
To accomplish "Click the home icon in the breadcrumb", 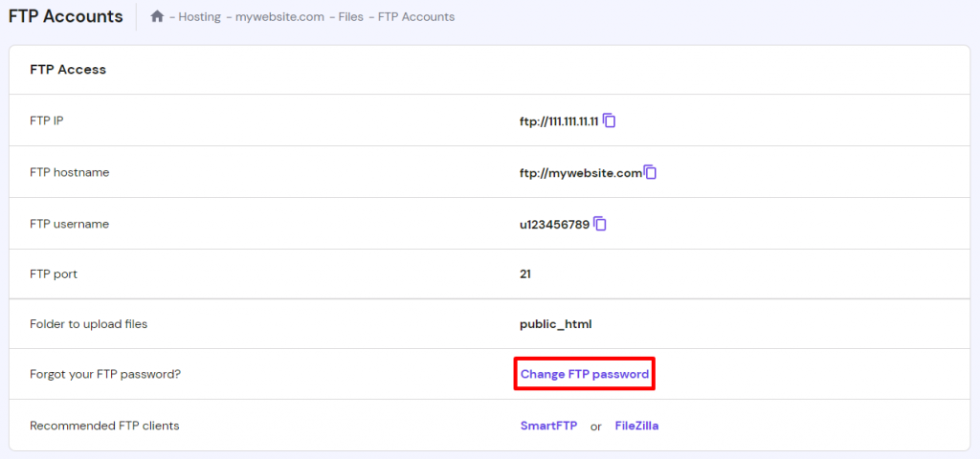I will coord(158,16).
